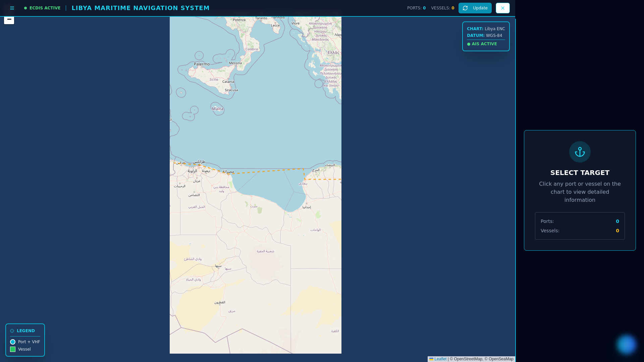Viewport: 644px width, 362px height.
Task: Click Malta on the map
Action: 218,109
